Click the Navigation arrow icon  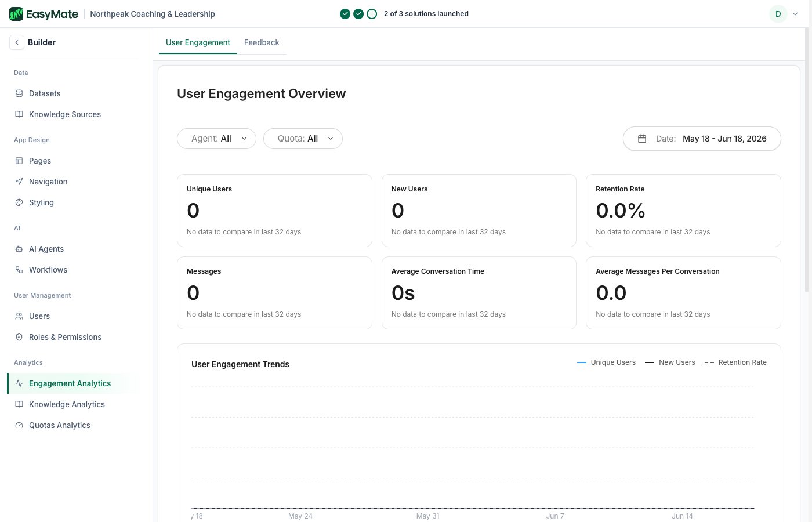(19, 182)
